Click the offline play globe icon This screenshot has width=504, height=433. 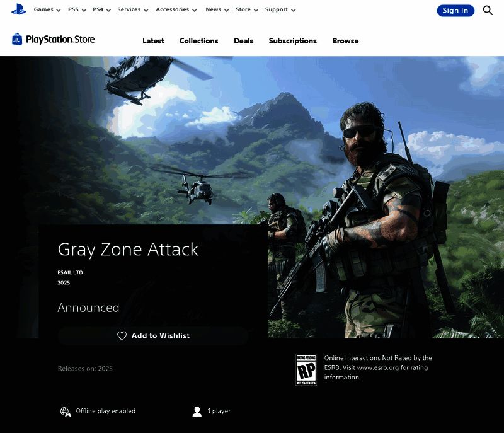coord(66,412)
